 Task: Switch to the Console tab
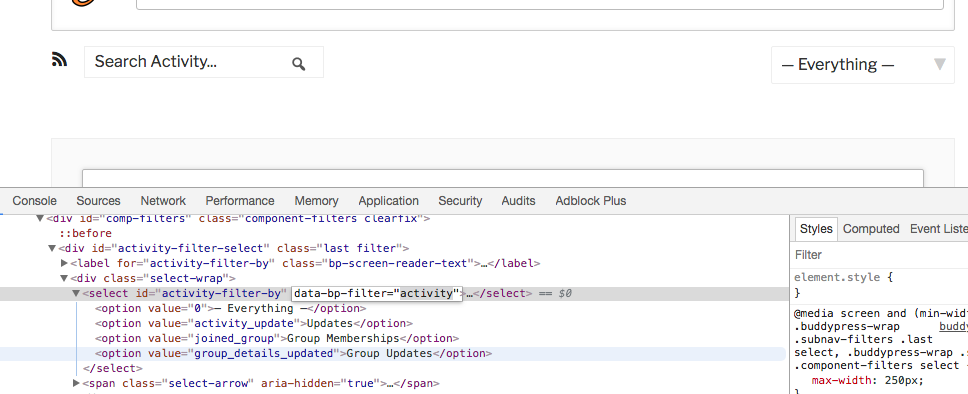tap(35, 201)
